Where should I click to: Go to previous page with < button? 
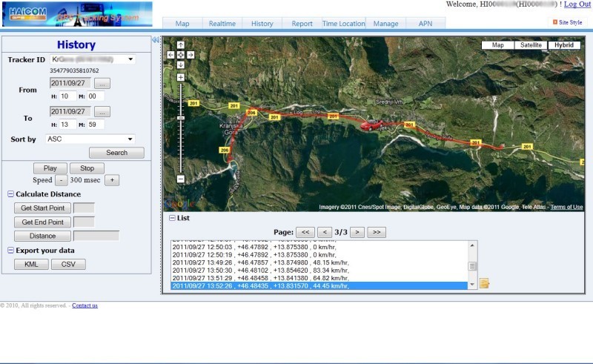(325, 232)
